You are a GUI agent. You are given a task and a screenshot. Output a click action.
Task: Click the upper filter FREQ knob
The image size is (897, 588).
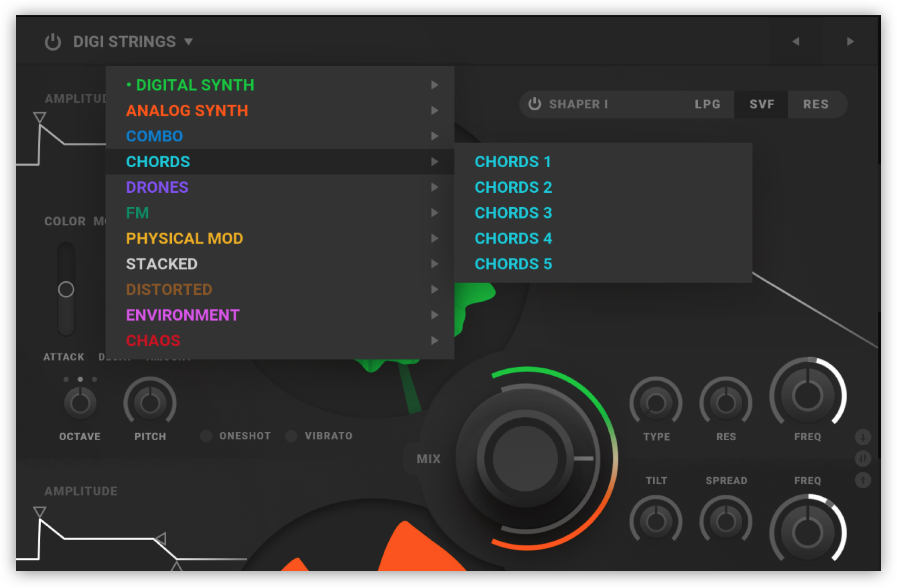click(x=808, y=395)
